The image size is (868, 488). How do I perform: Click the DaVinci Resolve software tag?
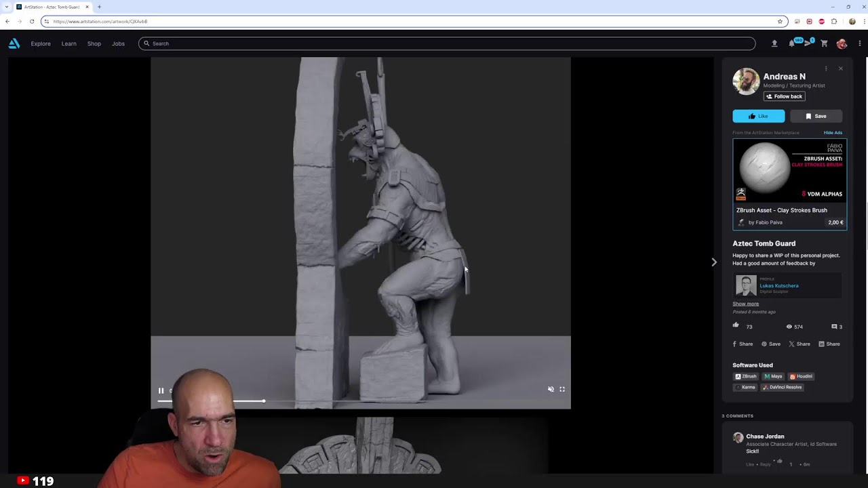point(783,387)
